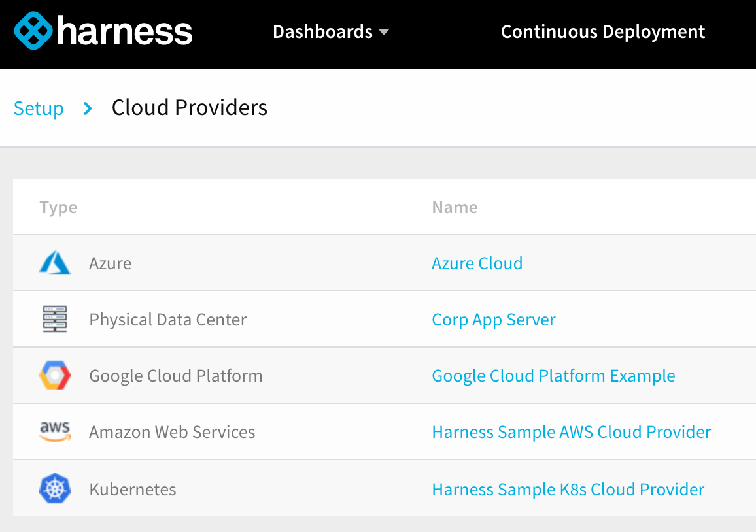Open Harness Sample AWS Cloud Provider
Screen dimensions: 756x532
tap(572, 432)
